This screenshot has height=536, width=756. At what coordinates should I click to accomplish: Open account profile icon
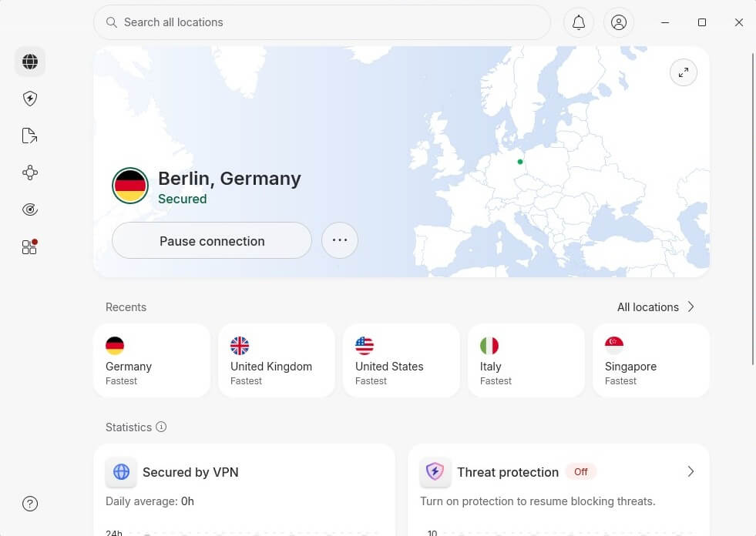coord(619,22)
